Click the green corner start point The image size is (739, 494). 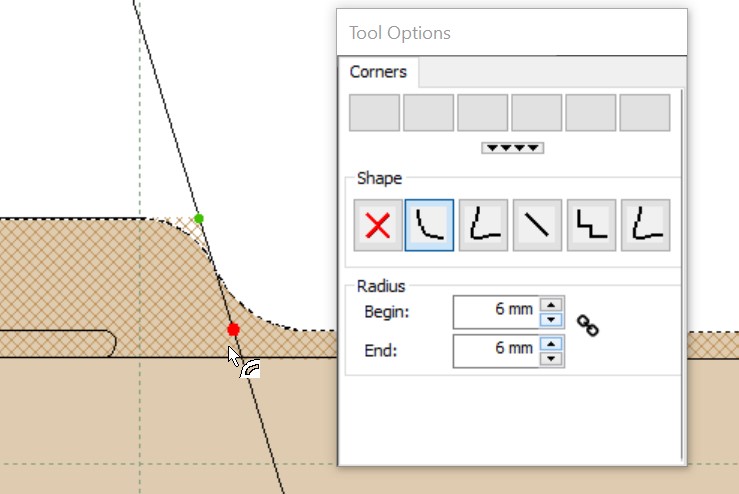[x=199, y=218]
